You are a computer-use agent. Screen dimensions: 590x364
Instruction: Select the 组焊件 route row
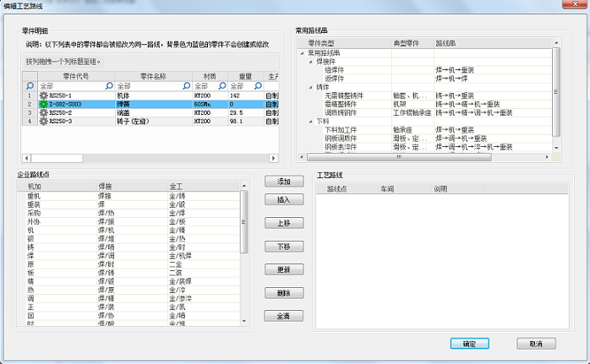(425, 70)
